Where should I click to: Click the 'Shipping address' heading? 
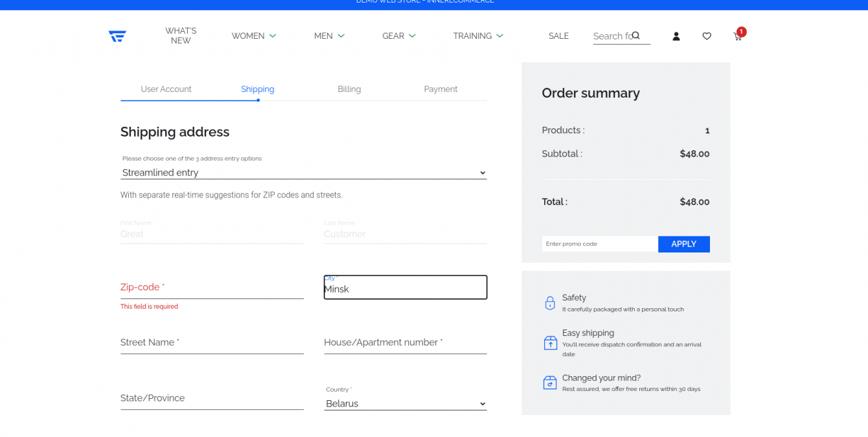pyautogui.click(x=175, y=132)
